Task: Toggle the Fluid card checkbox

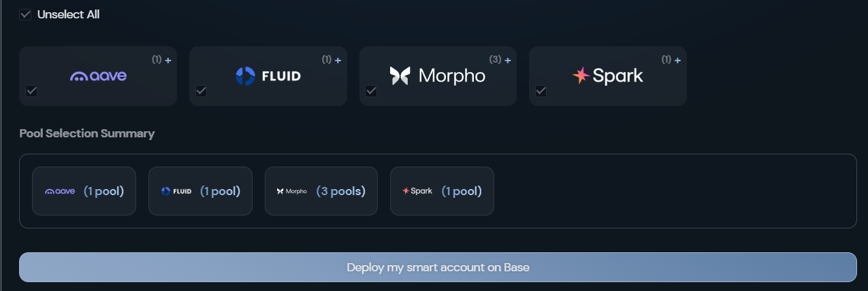Action: [x=202, y=91]
